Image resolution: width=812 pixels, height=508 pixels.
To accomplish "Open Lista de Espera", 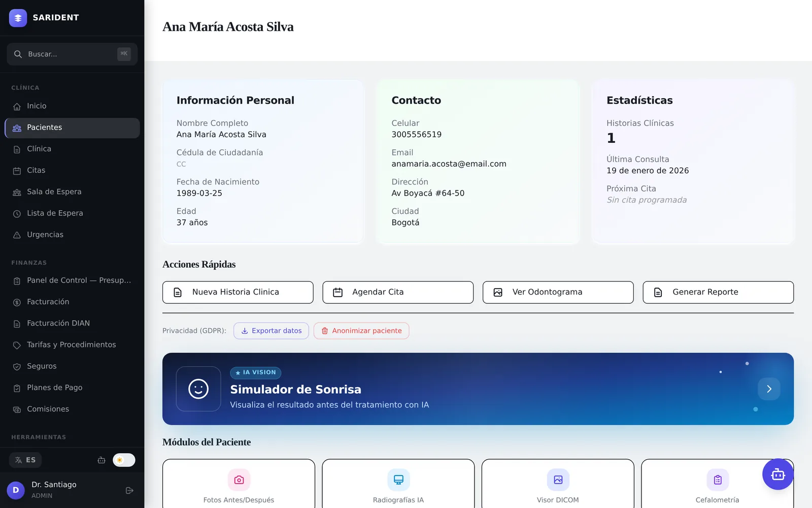I will pos(72,213).
